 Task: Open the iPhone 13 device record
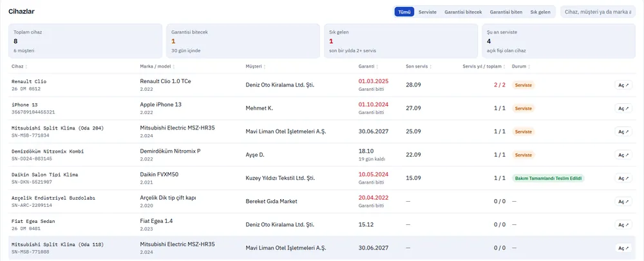[x=623, y=108]
